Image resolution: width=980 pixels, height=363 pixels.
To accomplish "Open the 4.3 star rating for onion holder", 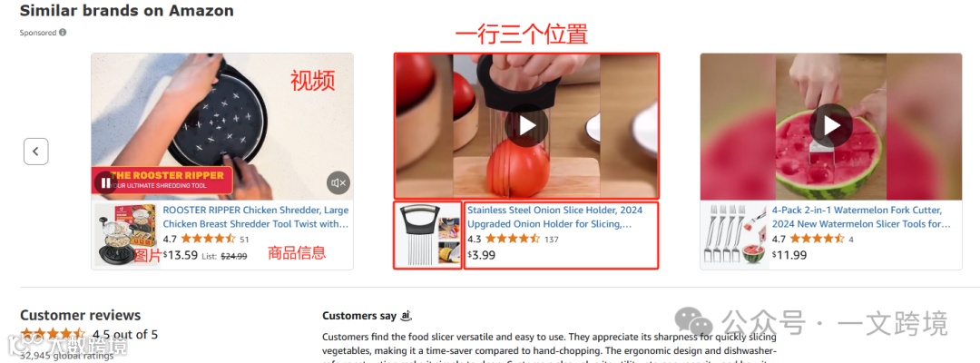I will coord(513,239).
